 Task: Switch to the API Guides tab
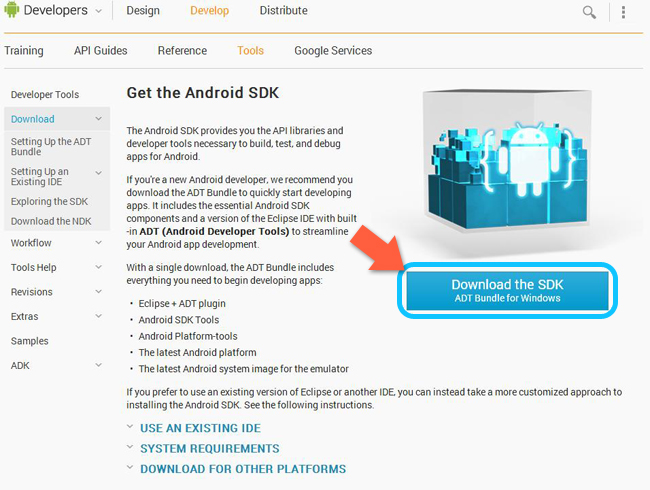(x=101, y=51)
